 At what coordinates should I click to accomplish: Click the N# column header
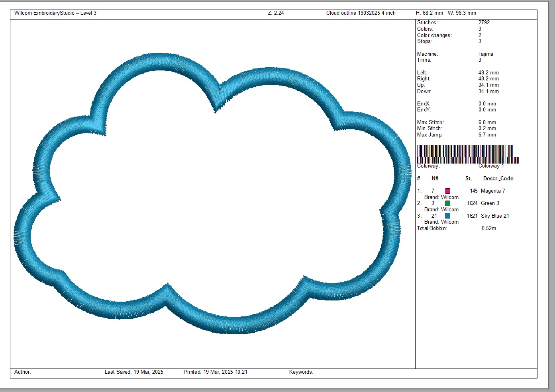point(435,179)
